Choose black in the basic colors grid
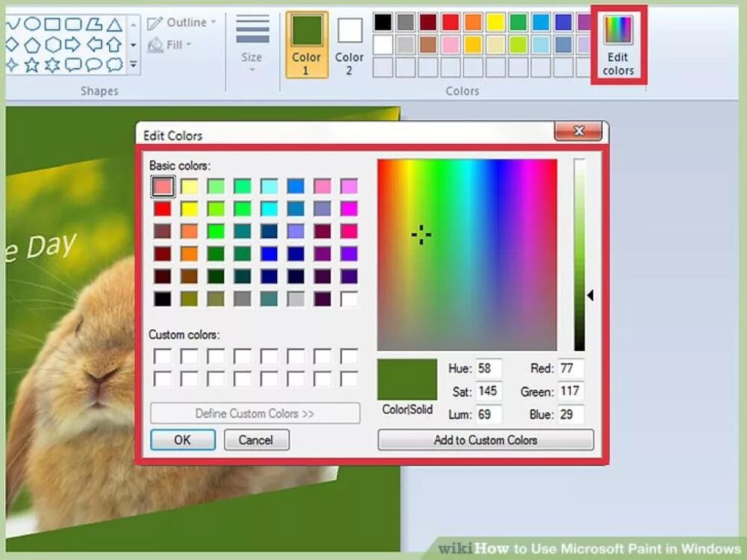 coord(162,299)
